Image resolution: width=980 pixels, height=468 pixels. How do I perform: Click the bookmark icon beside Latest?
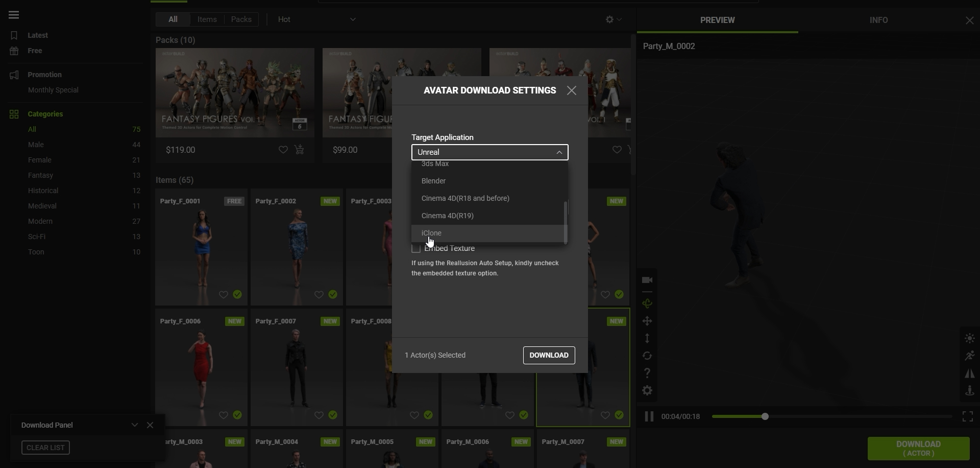[14, 35]
